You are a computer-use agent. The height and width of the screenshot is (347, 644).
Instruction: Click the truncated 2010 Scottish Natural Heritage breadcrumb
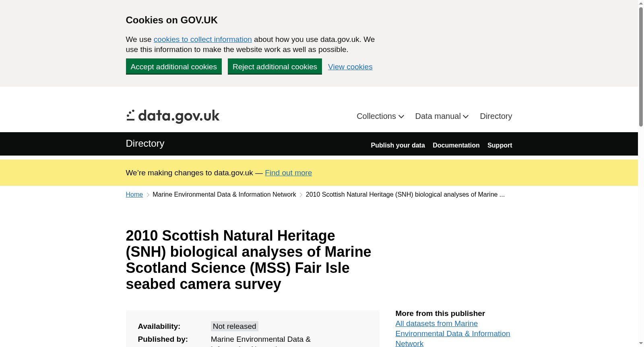(405, 195)
